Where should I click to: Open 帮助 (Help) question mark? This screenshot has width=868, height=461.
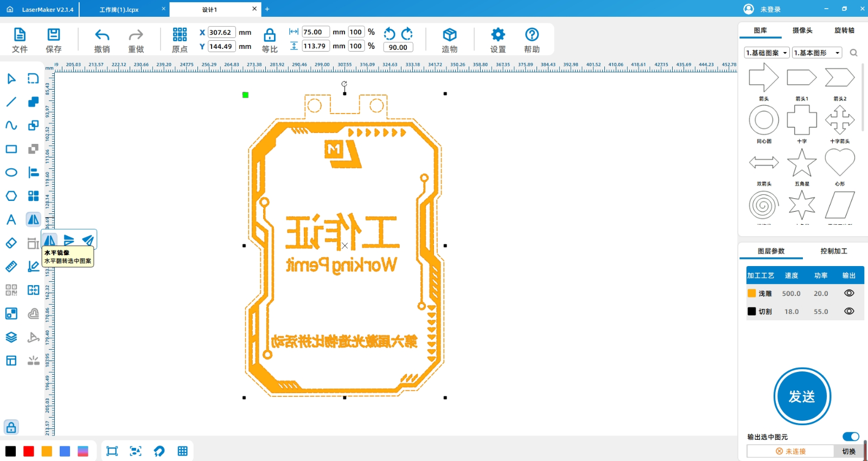click(x=532, y=35)
